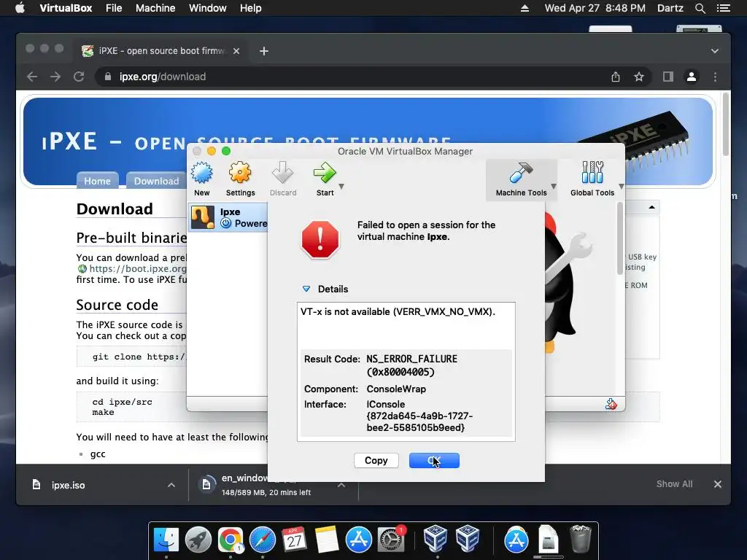747x560 pixels.
Task: Click the eject icon in menu bar
Action: point(525,8)
